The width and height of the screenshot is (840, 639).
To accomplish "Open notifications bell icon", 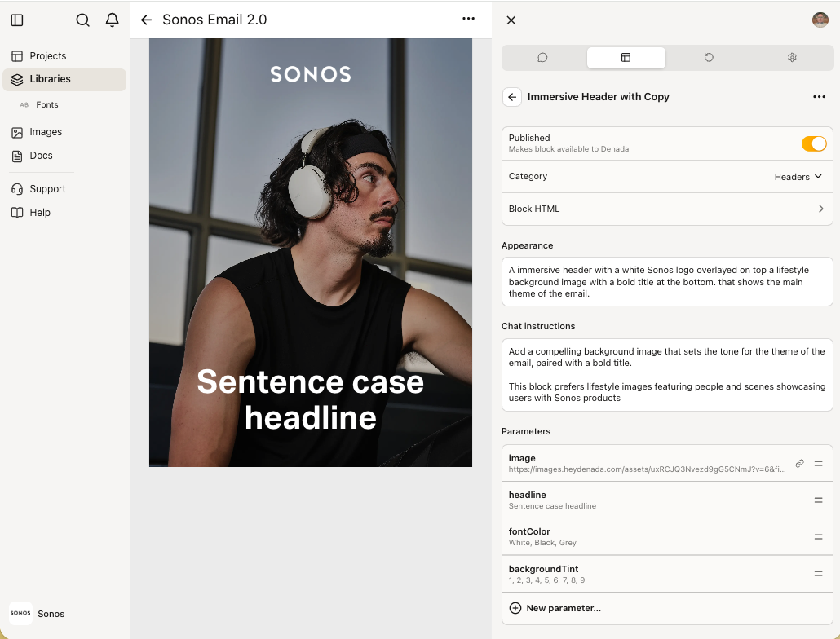I will 112,20.
